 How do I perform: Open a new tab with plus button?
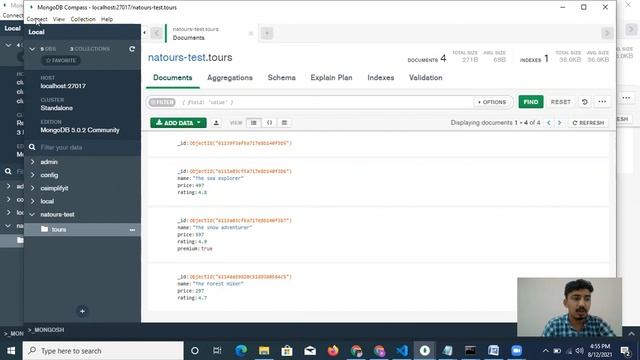tap(267, 33)
